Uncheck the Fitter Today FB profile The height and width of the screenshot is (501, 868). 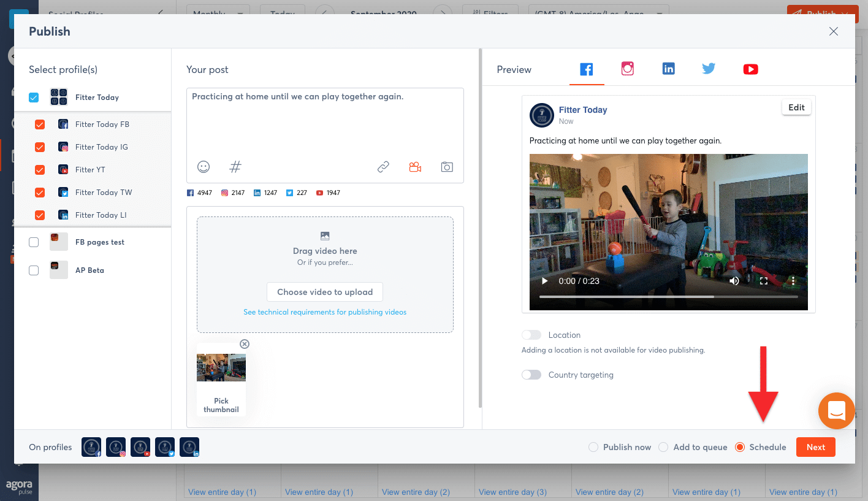click(x=40, y=124)
